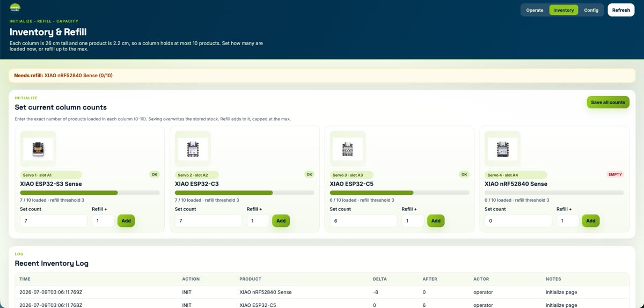Click the XIAO ESP32-S3 Sense product thumbnail
Screen dimensions: 644x308
tap(38, 149)
